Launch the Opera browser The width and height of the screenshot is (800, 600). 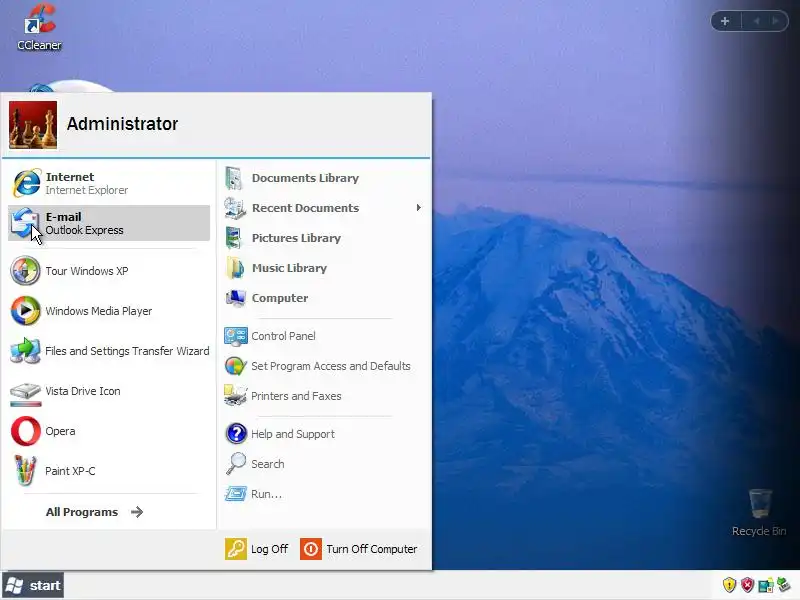[109, 431]
